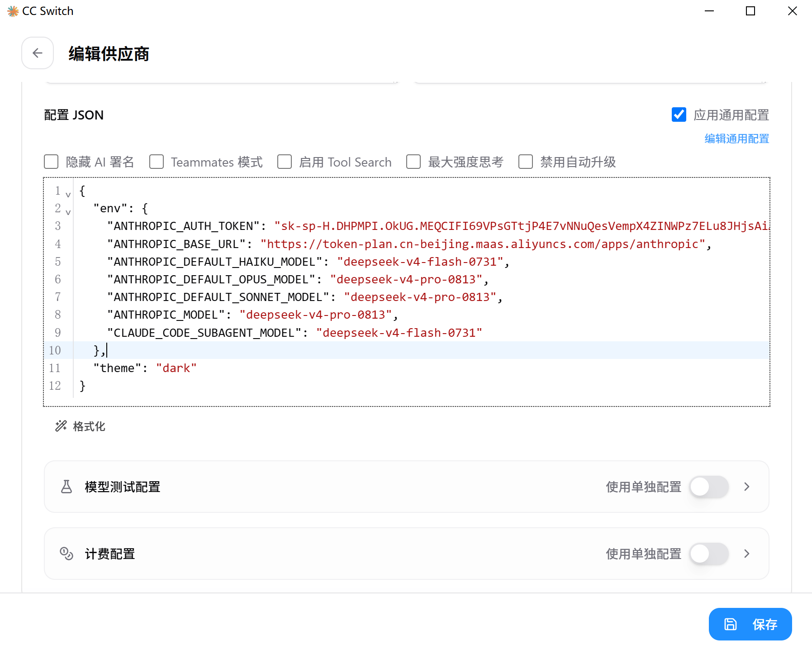Click the theme value "dark"
This screenshot has height=645, width=812.
pos(176,368)
